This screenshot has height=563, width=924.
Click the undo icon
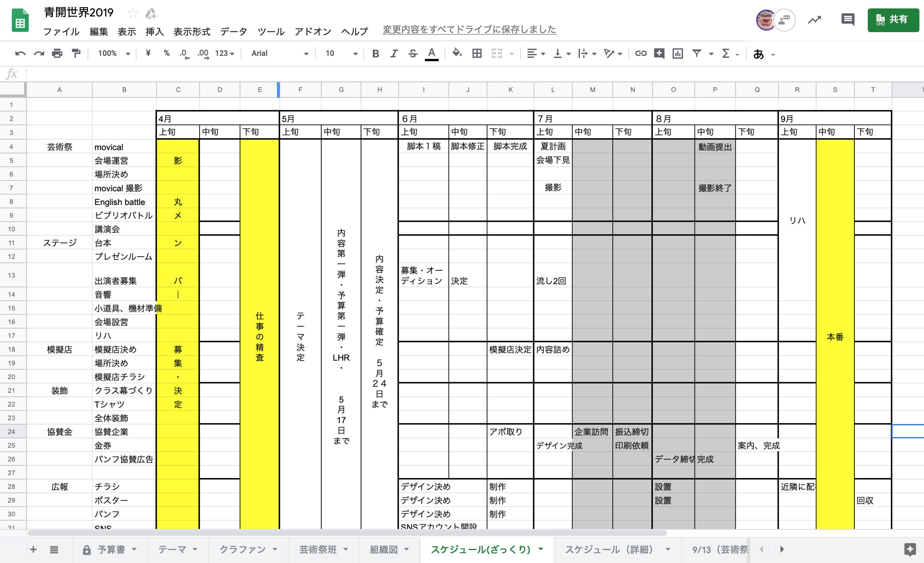20,54
